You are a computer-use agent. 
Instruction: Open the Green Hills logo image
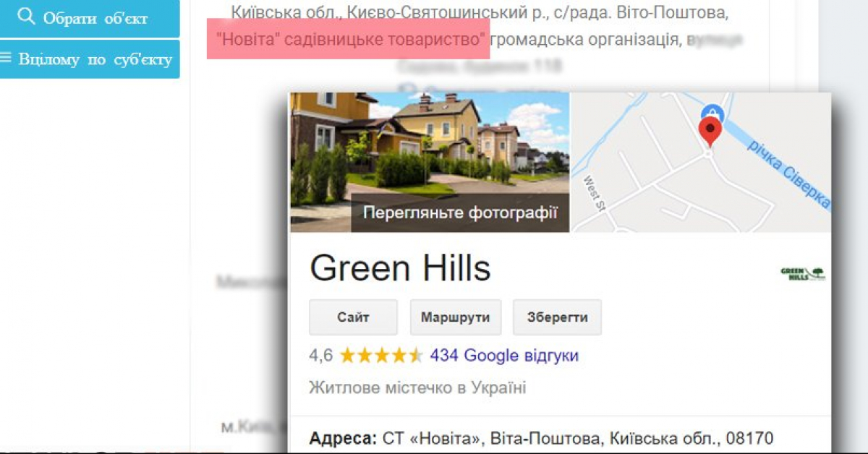point(803,273)
